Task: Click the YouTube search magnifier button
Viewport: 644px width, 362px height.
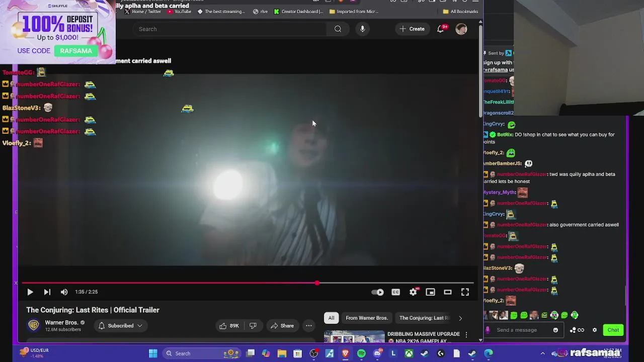Action: pos(338,29)
